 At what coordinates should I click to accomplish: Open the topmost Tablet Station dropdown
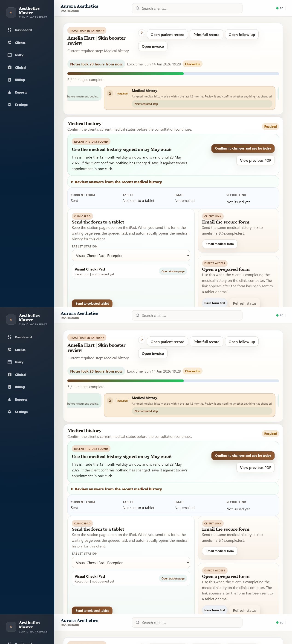(131, 256)
